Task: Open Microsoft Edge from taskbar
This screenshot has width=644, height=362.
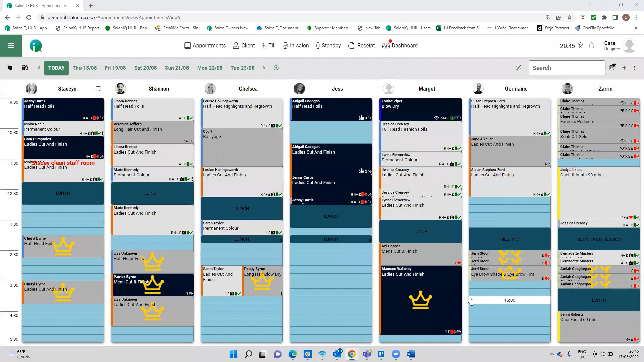Action: [293, 354]
